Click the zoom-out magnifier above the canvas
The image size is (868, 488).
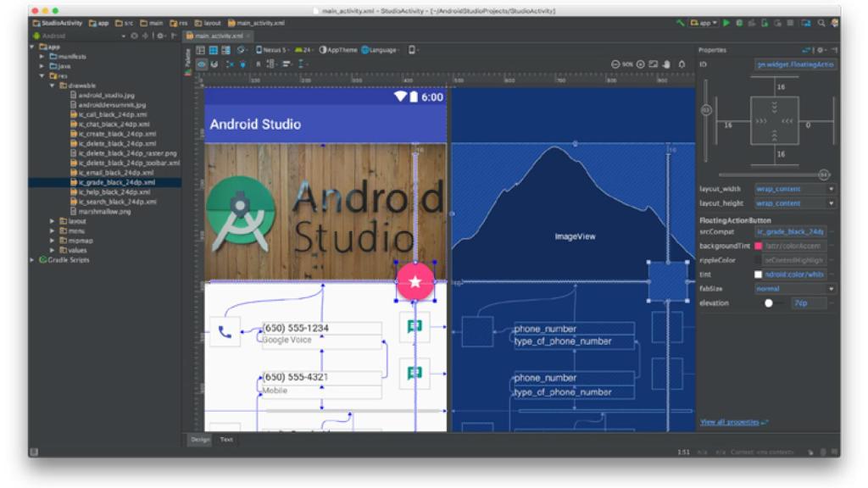(x=615, y=64)
